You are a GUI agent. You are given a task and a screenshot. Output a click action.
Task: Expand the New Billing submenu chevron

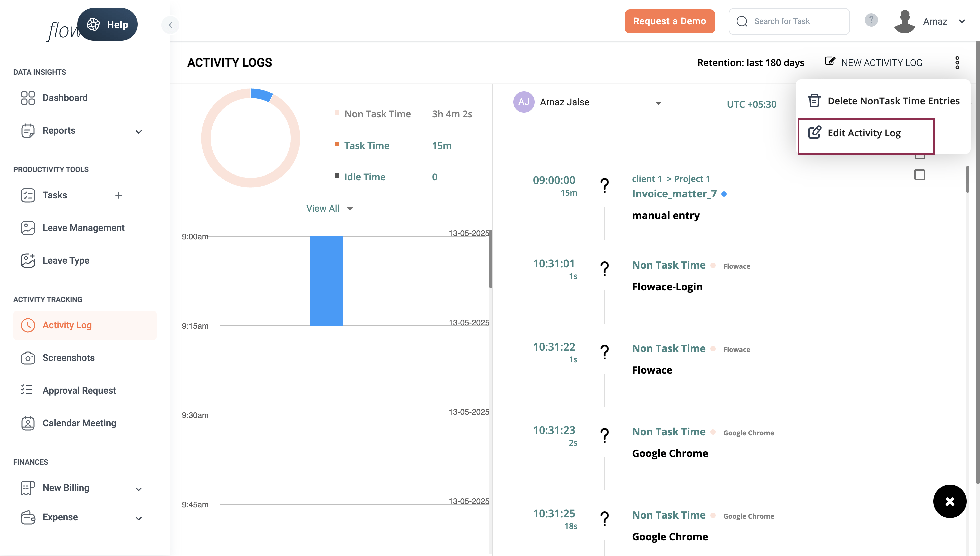click(139, 489)
